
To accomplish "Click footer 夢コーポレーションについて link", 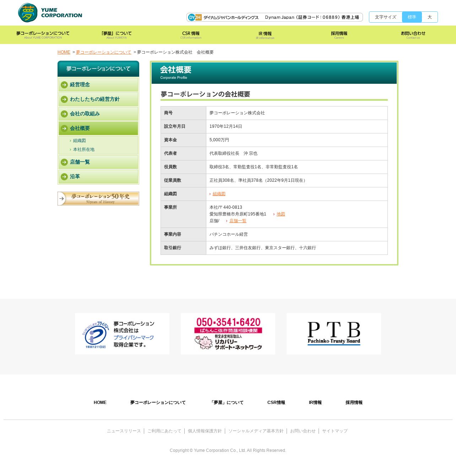I will pos(158,403).
